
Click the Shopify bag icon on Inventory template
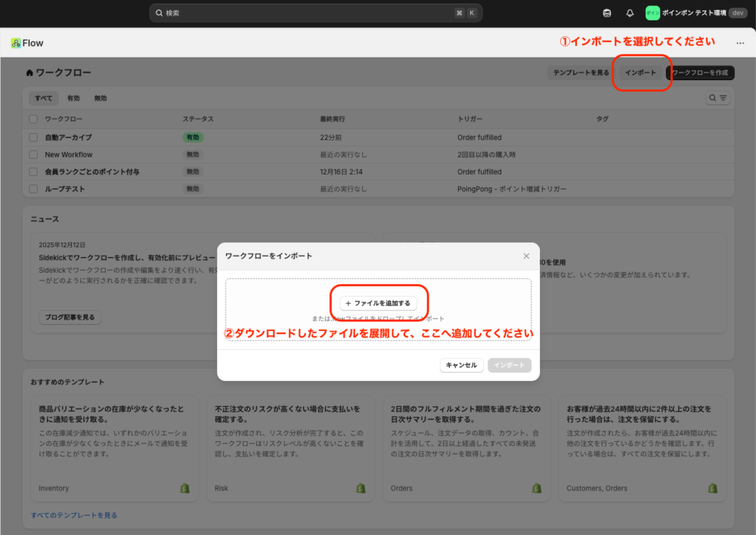point(184,488)
